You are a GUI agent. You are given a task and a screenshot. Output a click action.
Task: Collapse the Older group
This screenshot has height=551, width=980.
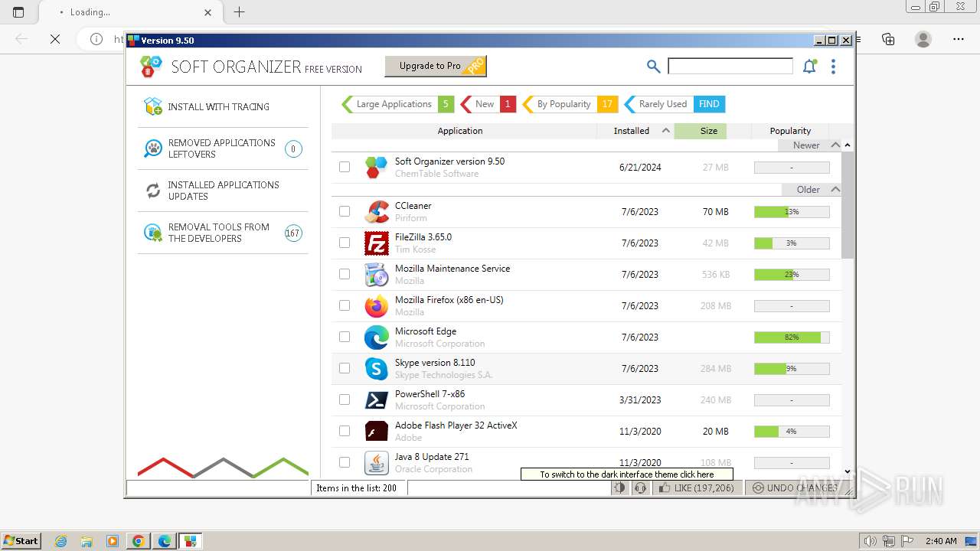tap(835, 189)
